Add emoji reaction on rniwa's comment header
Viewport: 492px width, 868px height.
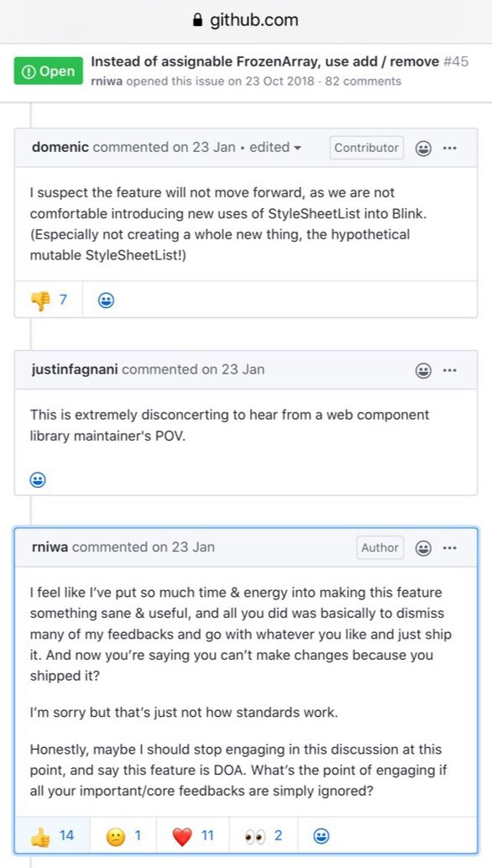pyautogui.click(x=423, y=548)
